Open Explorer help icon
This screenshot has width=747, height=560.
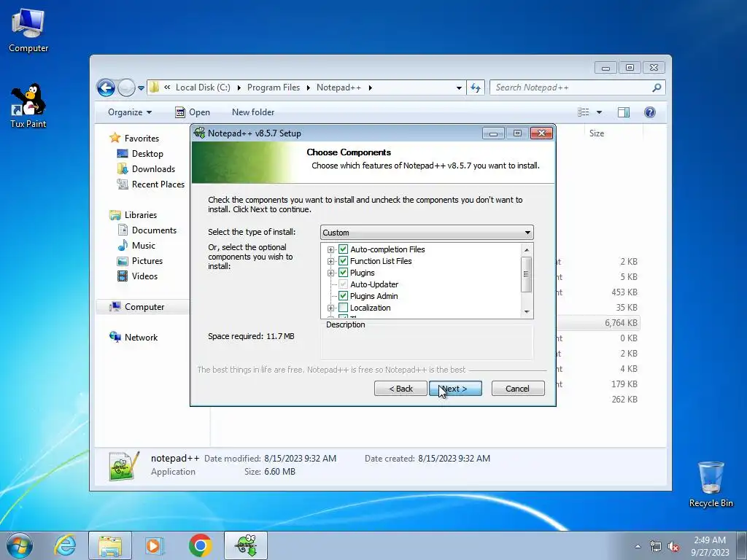tap(650, 112)
